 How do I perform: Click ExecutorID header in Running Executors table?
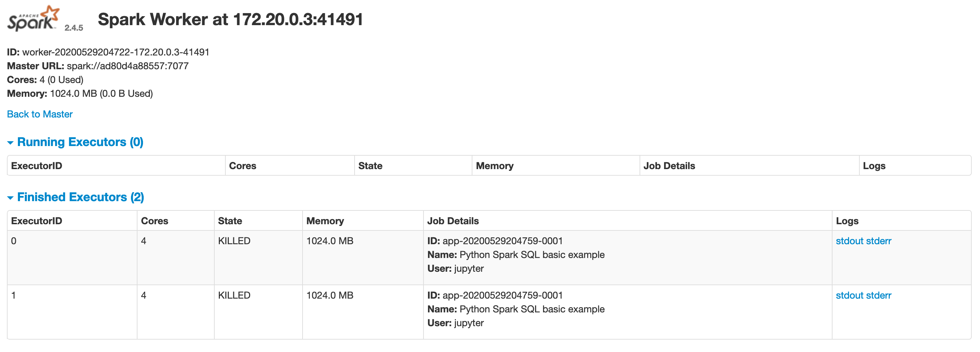pyautogui.click(x=37, y=166)
